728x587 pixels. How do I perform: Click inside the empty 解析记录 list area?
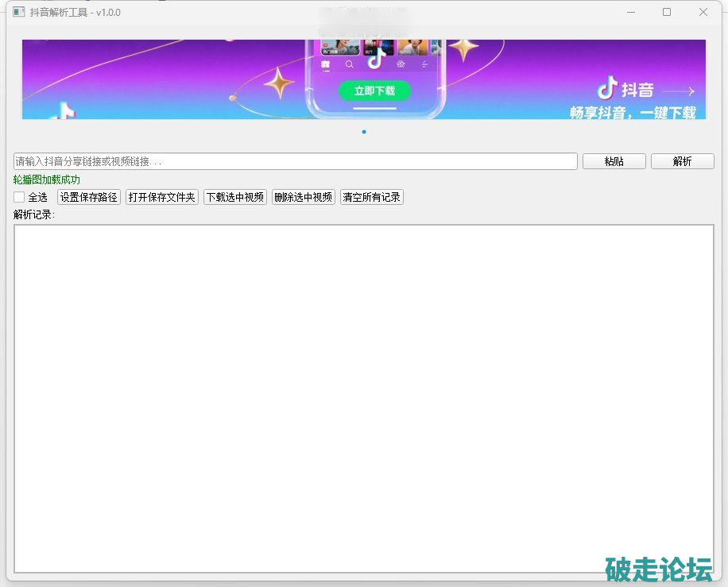click(x=363, y=397)
